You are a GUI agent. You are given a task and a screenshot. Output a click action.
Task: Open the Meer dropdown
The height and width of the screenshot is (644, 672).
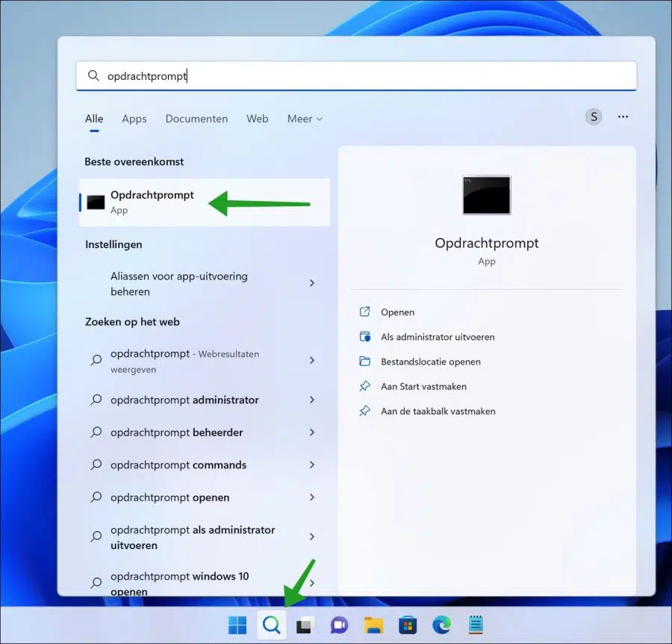305,119
